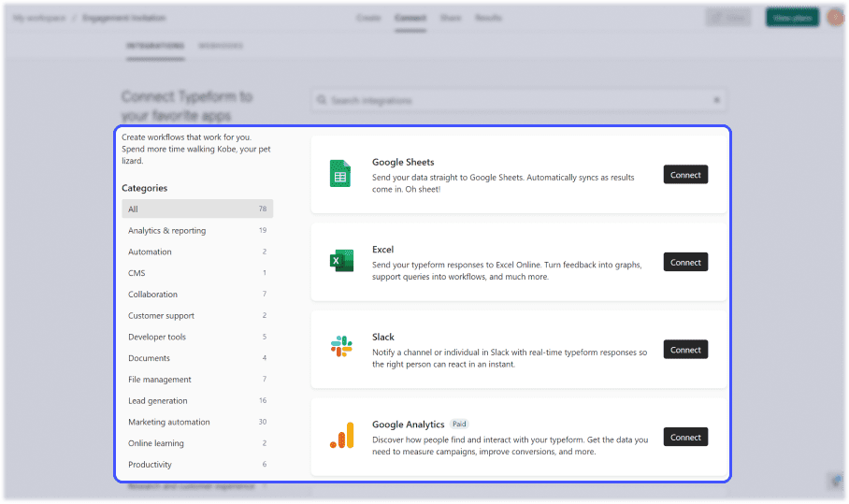This screenshot has height=504, width=849.
Task: Click the Excel integration icon
Action: (x=341, y=261)
